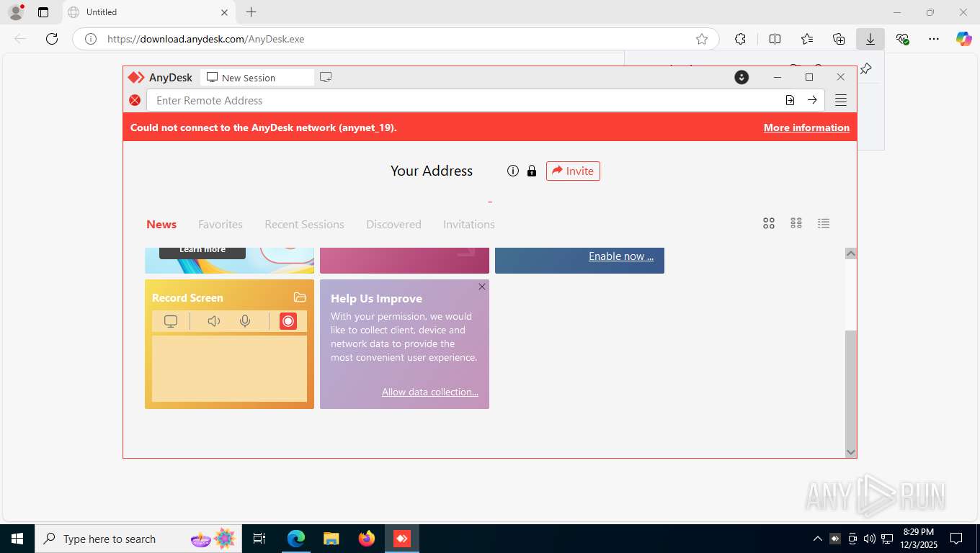Select the News tab
The width and height of the screenshot is (980, 553).
(x=161, y=224)
